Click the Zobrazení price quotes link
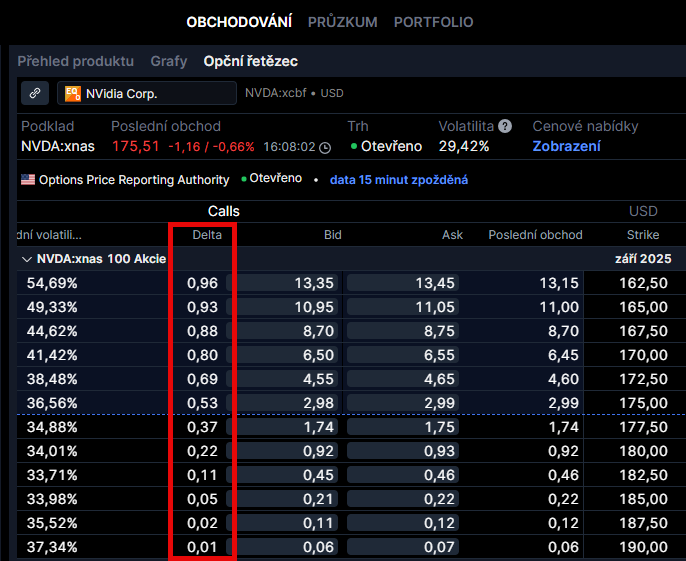686x561 pixels. [x=567, y=146]
